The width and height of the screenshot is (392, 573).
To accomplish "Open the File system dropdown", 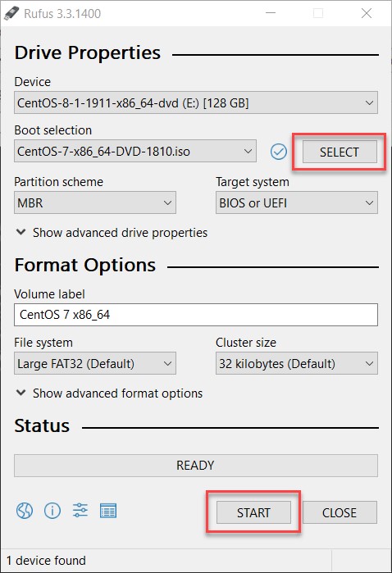I will click(95, 363).
